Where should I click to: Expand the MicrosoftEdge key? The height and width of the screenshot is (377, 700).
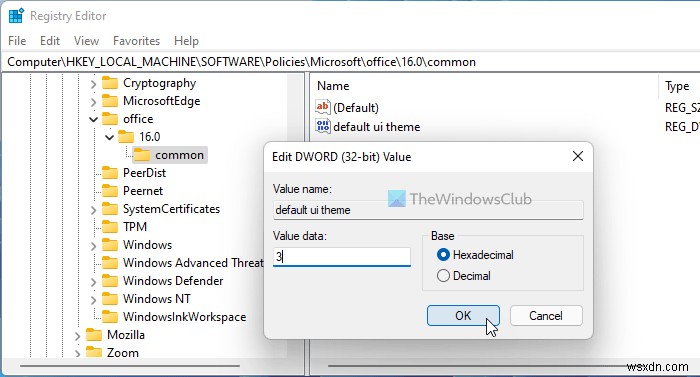(93, 102)
